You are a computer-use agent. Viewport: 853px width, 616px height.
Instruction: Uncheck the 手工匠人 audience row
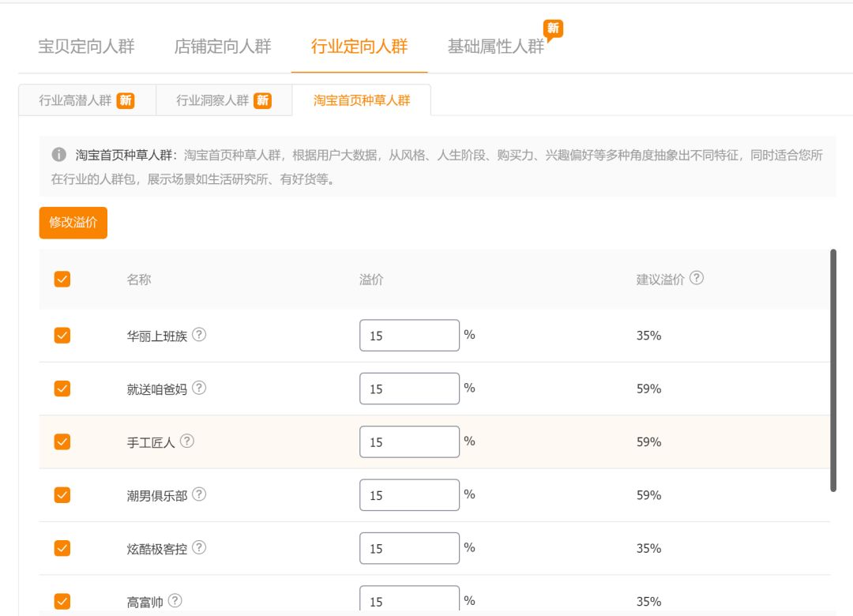point(62,441)
